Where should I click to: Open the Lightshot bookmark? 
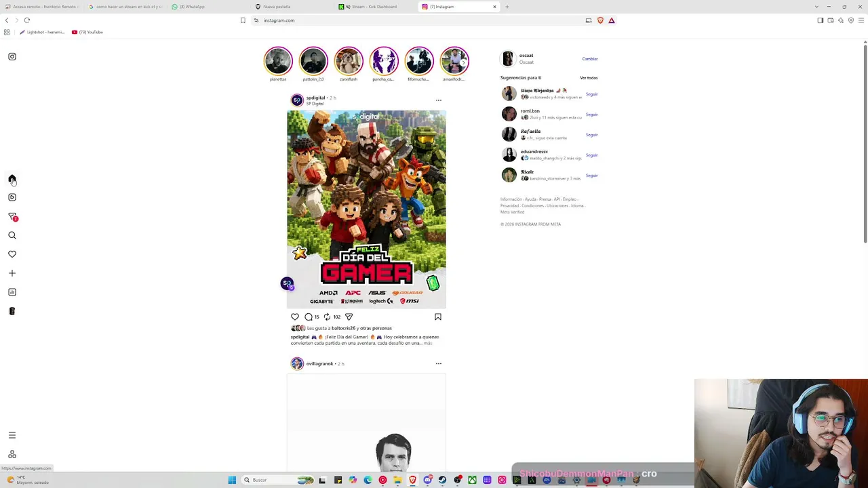[42, 32]
